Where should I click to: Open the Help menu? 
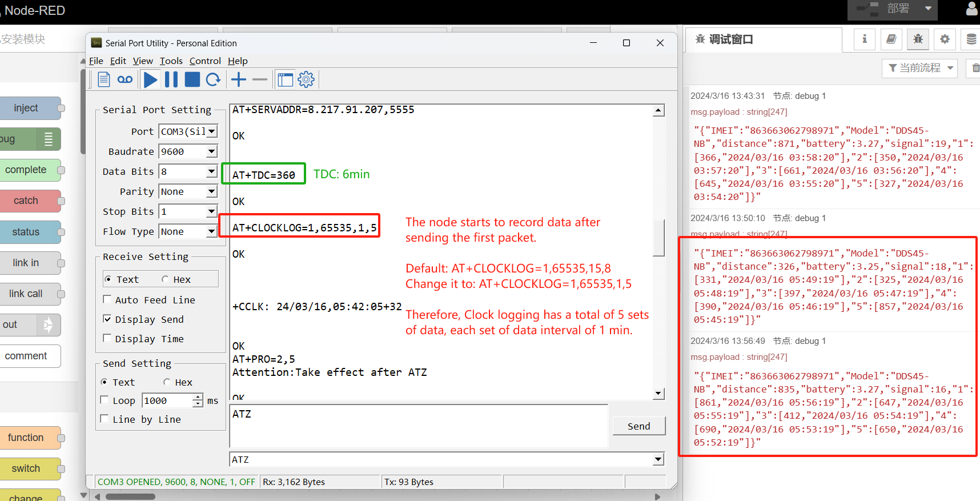pyautogui.click(x=238, y=61)
